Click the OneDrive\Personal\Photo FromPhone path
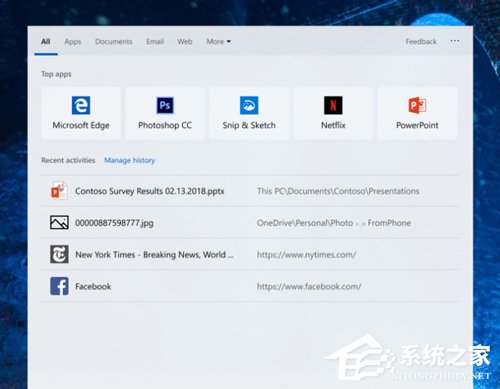Screen dimensions: 500x389 [334, 223]
